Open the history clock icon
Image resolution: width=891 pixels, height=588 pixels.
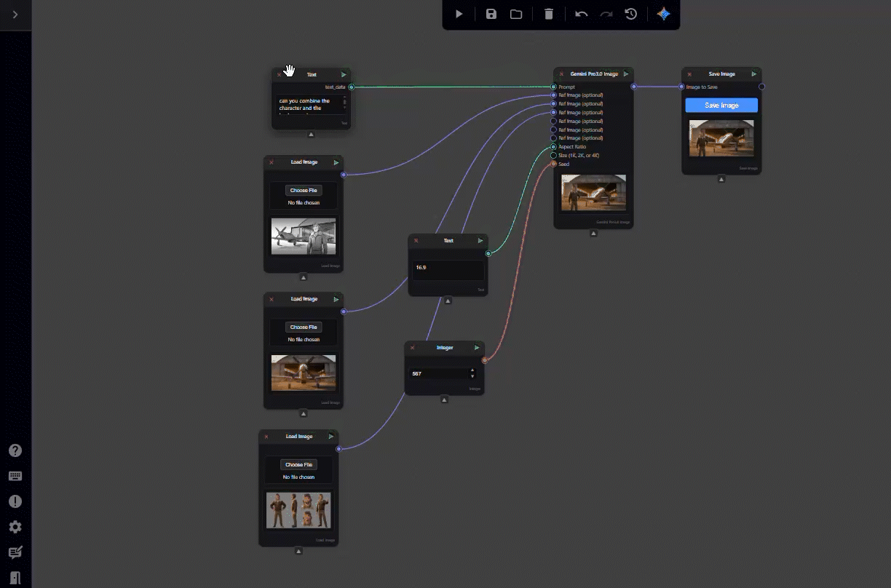tap(631, 14)
